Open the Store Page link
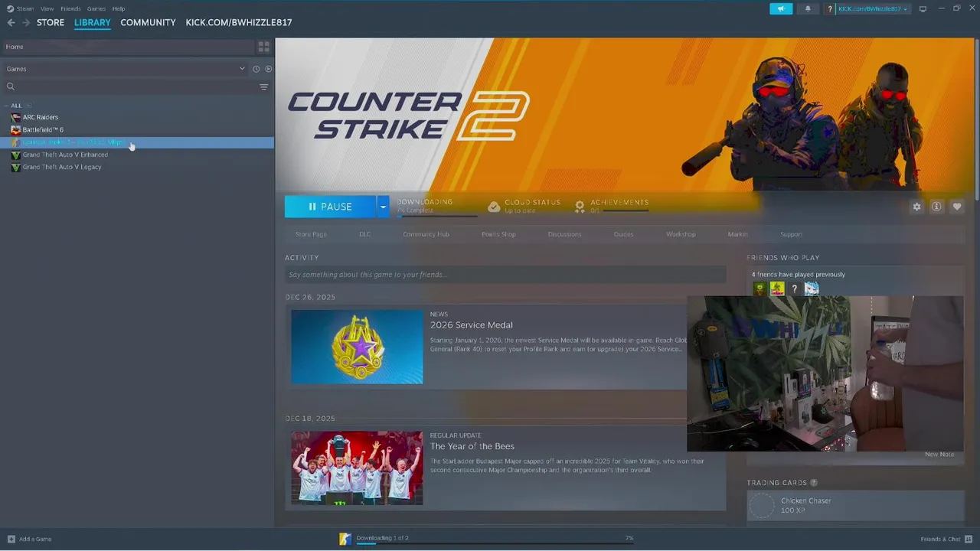 311,234
